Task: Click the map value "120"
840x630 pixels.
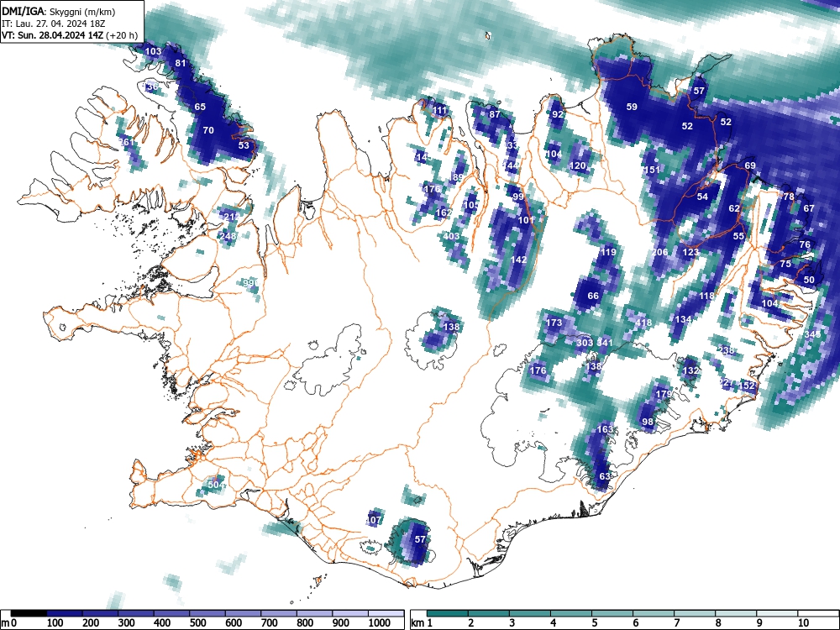Action: 578,166
